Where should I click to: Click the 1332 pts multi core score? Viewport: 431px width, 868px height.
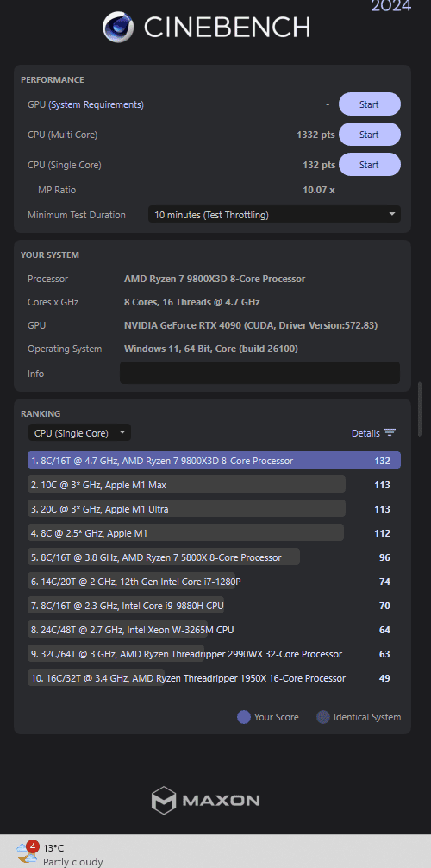(315, 135)
